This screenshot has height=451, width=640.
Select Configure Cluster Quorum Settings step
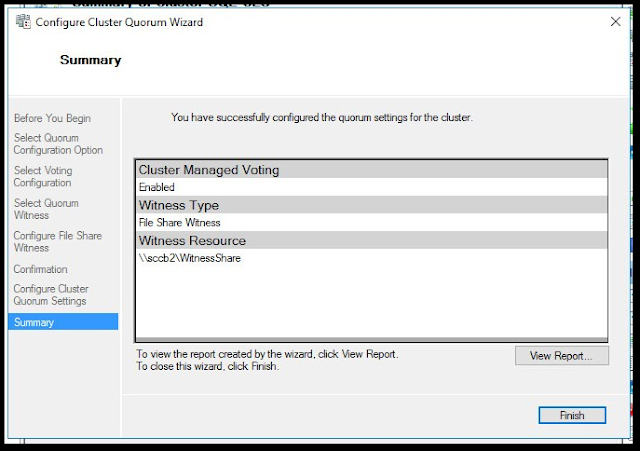[x=51, y=295]
